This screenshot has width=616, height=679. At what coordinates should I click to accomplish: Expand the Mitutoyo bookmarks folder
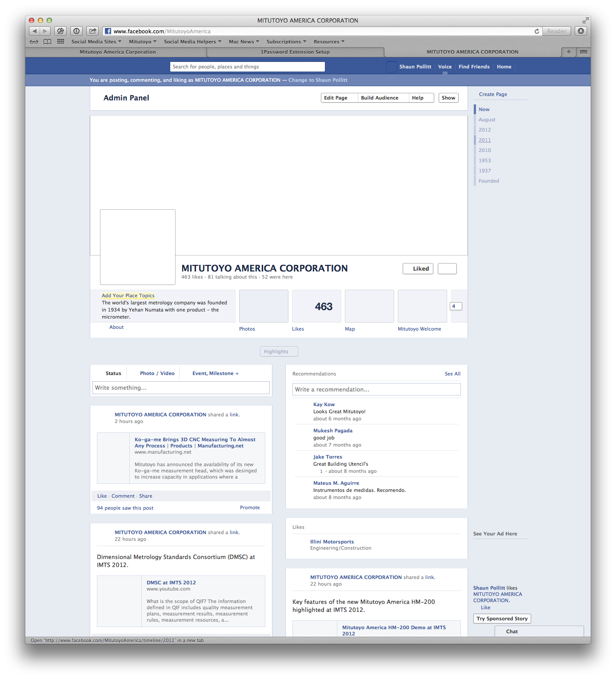coord(143,42)
